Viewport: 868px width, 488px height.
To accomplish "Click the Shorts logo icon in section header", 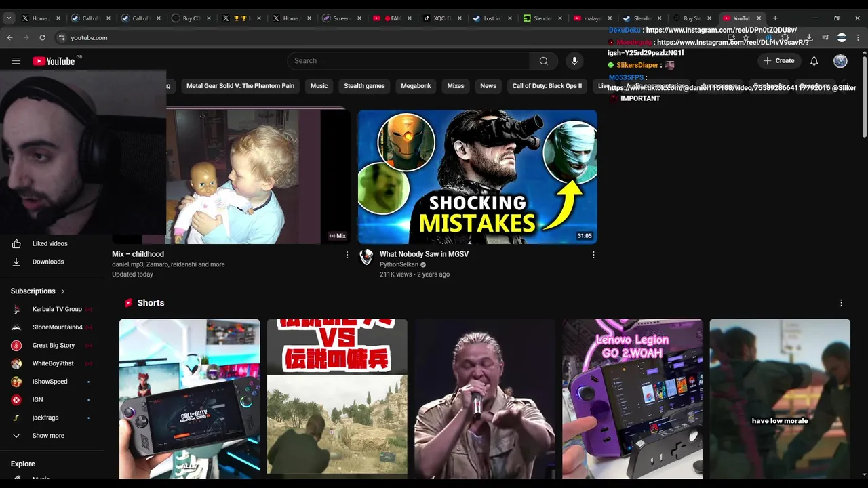I will [128, 303].
